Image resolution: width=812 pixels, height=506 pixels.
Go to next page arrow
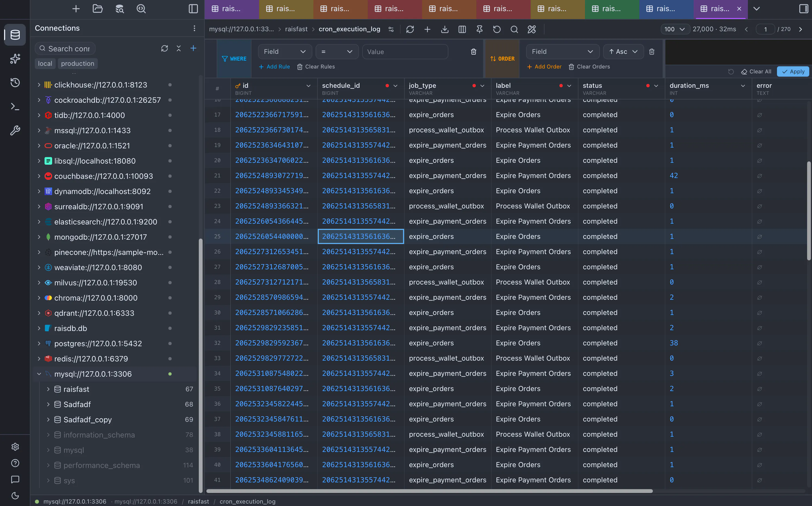(x=801, y=29)
